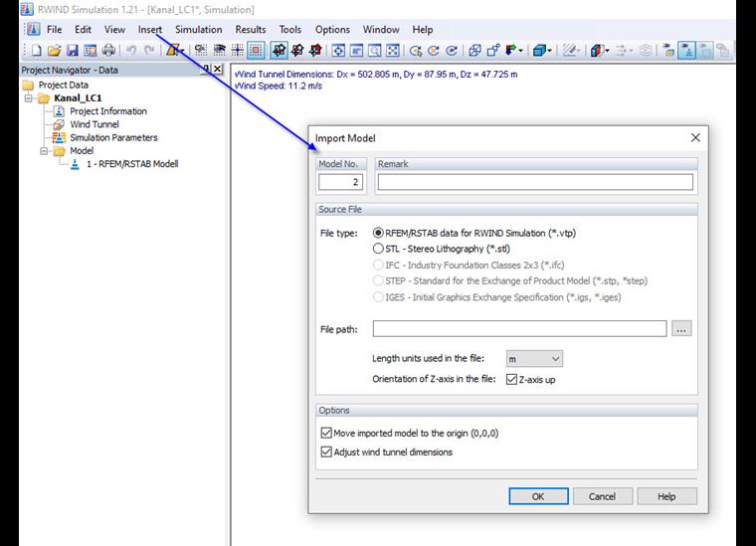The height and width of the screenshot is (546, 756).
Task: Open the Options menu
Action: pyautogui.click(x=332, y=30)
